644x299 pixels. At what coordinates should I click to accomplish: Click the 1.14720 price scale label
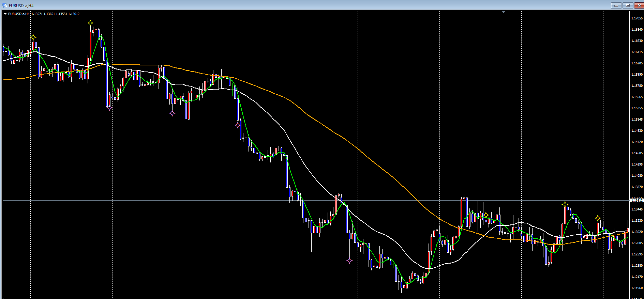coord(637,142)
